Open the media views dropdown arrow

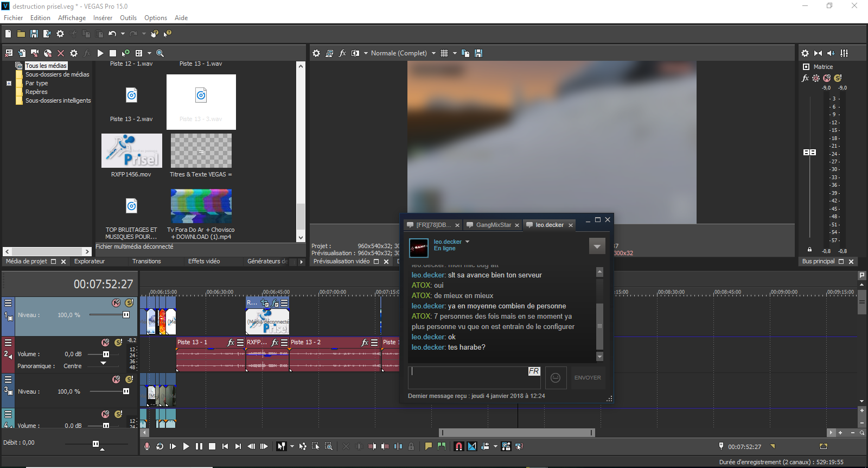pyautogui.click(x=149, y=53)
